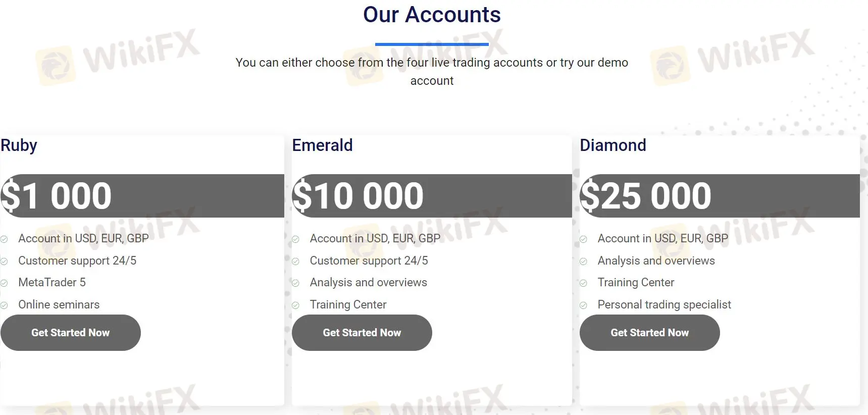Click the Emerald plan's Get Started Now button
Image resolution: width=868 pixels, height=415 pixels.
click(x=362, y=333)
